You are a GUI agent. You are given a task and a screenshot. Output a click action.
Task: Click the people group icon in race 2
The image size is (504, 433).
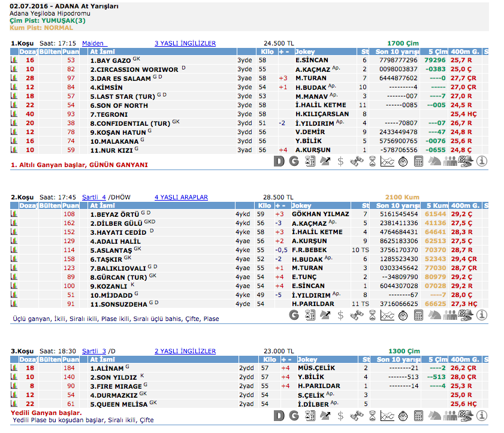click(449, 315)
